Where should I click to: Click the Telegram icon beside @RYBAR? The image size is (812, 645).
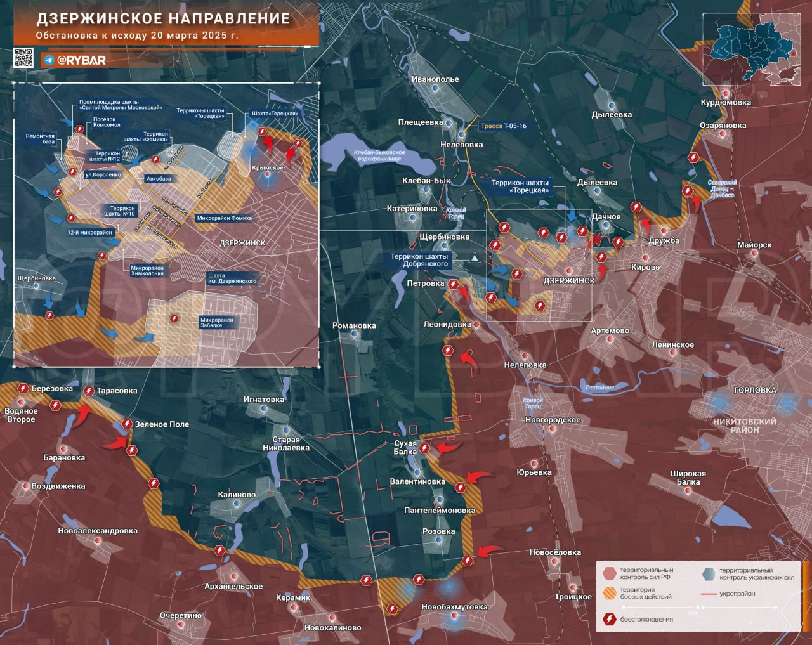point(49,61)
